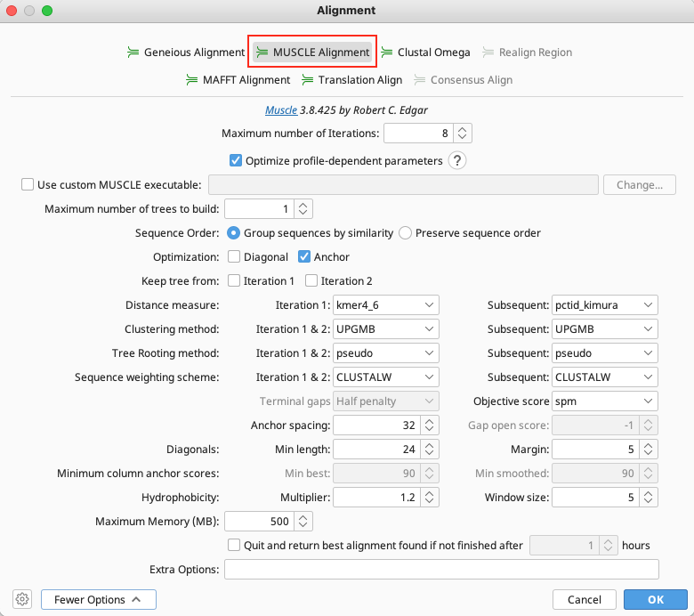Click the settings gear icon

click(23, 600)
